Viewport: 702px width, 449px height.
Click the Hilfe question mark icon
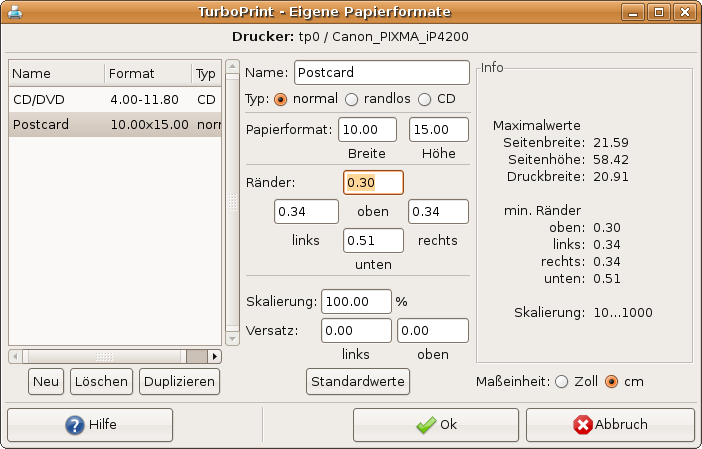click(75, 425)
